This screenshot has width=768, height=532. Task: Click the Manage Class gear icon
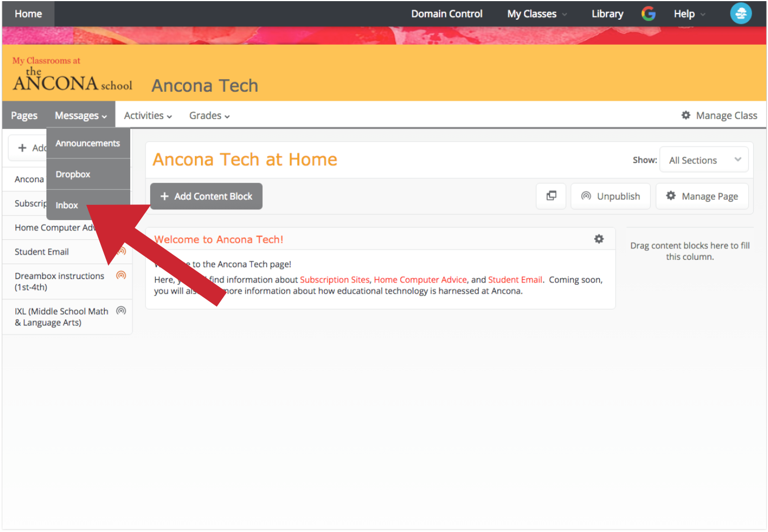pos(686,115)
